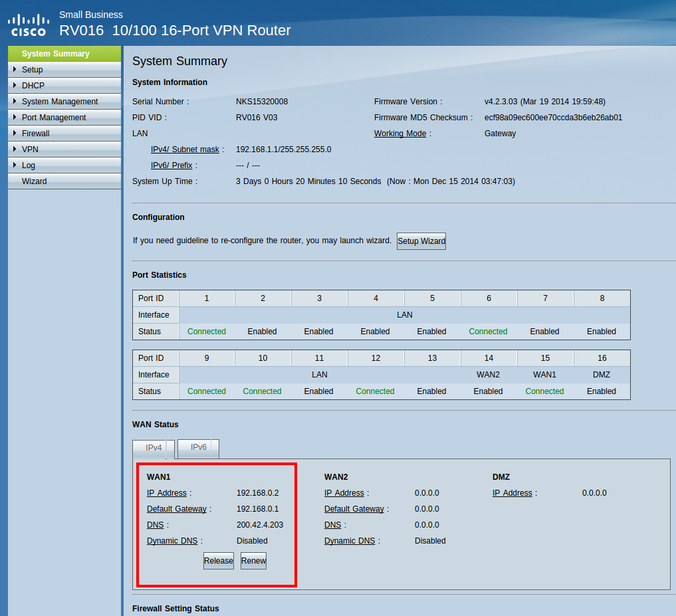Click PID VID value RV016 V03
676x616 pixels.
[x=257, y=117]
